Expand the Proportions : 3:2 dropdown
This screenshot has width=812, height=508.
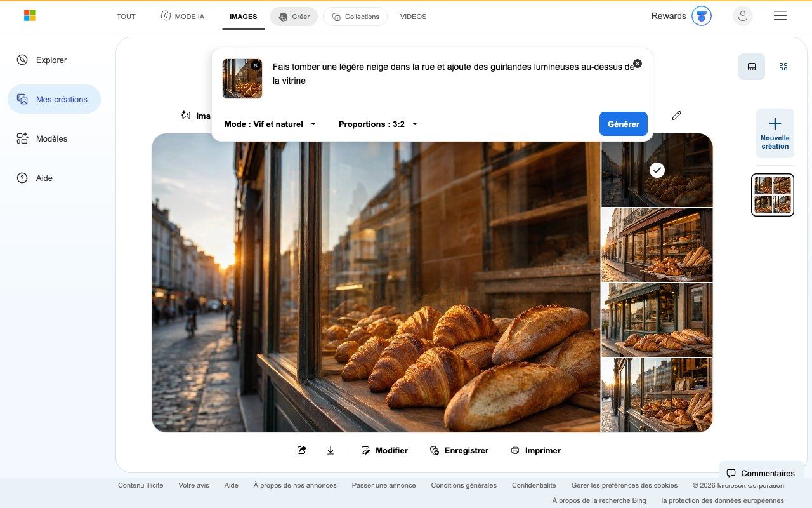point(378,124)
